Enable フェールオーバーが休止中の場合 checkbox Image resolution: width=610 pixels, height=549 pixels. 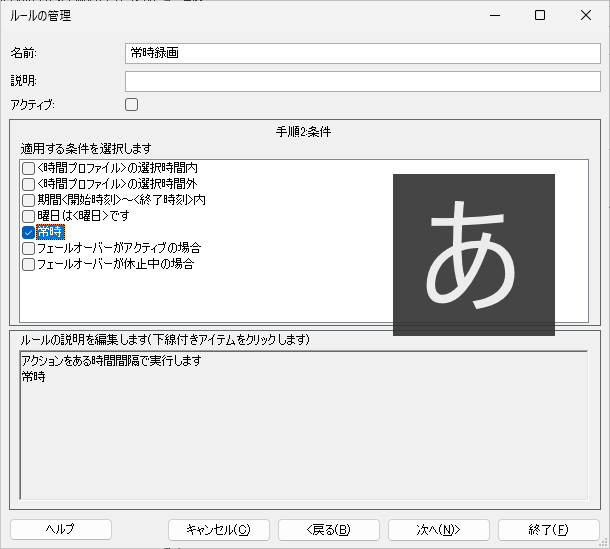(x=28, y=265)
